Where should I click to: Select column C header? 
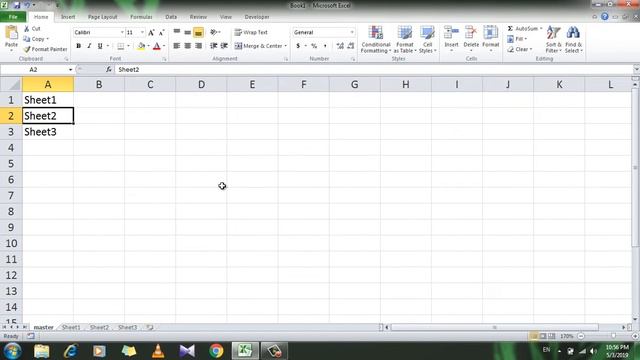coord(150,84)
